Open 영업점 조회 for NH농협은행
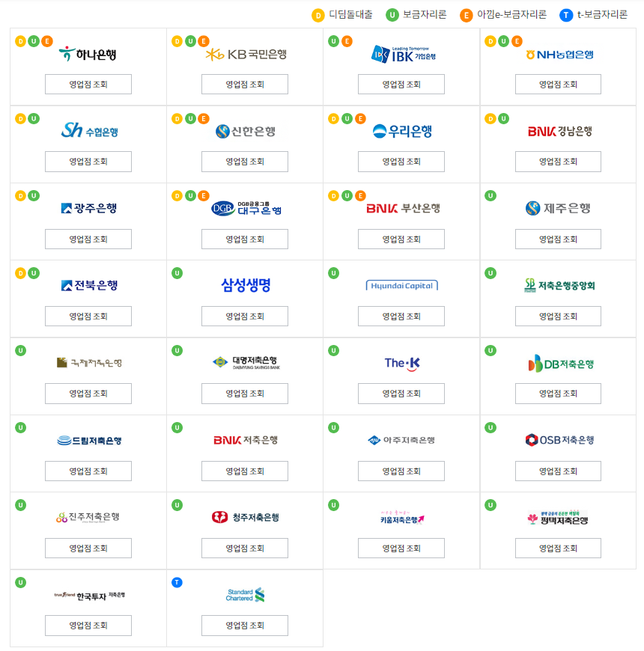 click(x=558, y=85)
